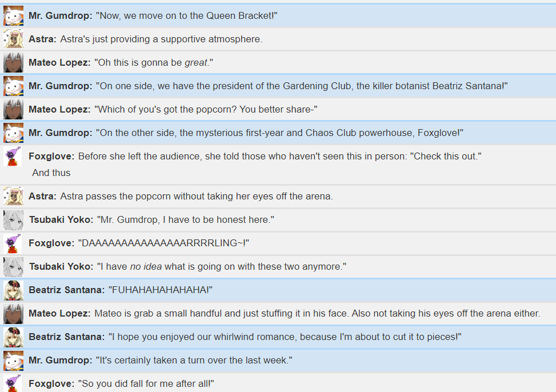556x392 pixels.
Task: Click Mateo Lopez's avatar on the 'small handful' message
Action: tap(14, 313)
